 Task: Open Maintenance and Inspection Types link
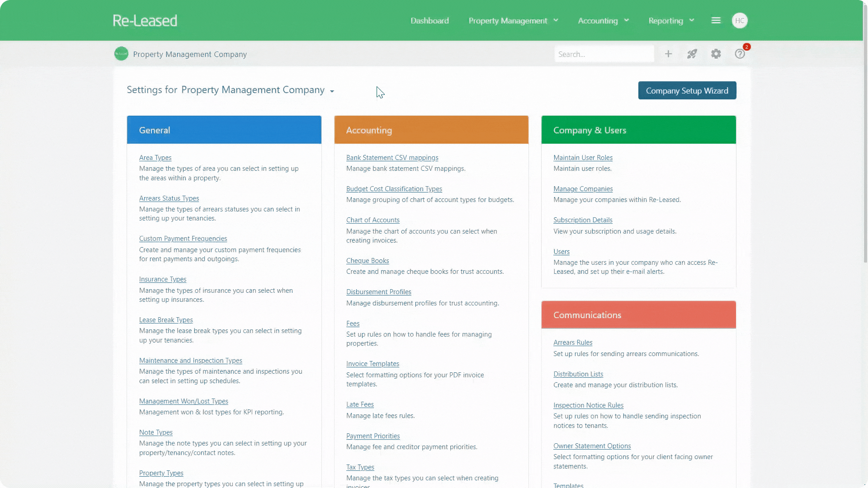click(190, 360)
